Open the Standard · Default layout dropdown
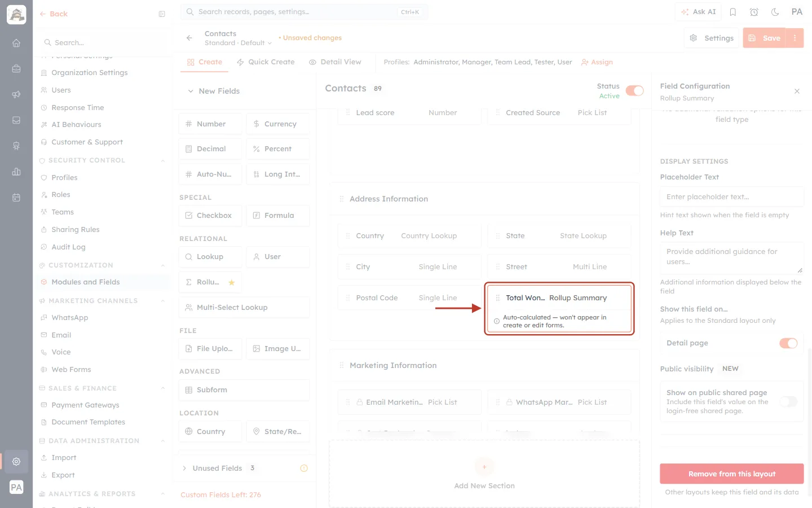This screenshot has width=812, height=508. (x=238, y=43)
